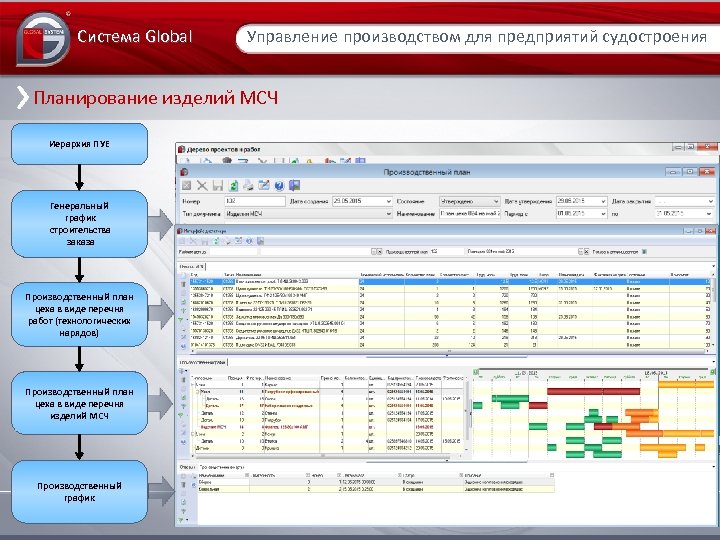Click the Наименование input field

470,214
